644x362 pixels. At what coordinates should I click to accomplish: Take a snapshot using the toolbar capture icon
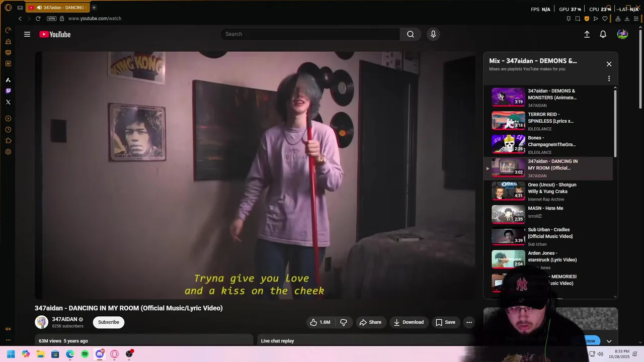coord(578,19)
